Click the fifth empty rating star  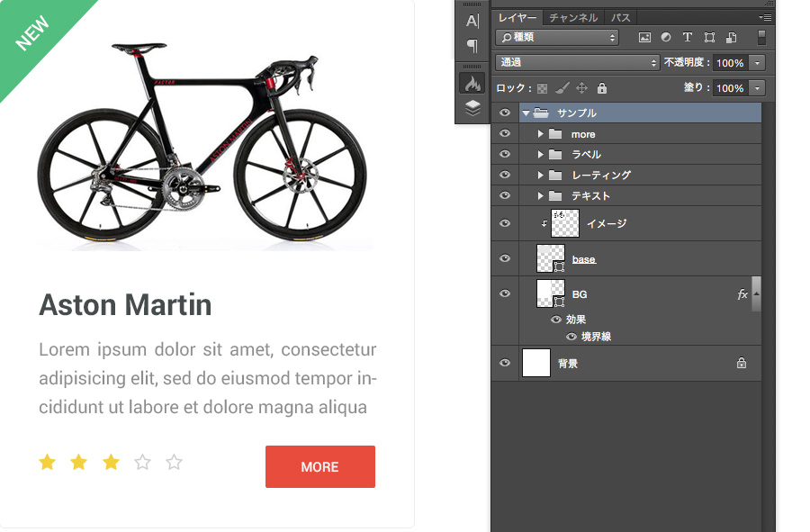click(x=174, y=462)
